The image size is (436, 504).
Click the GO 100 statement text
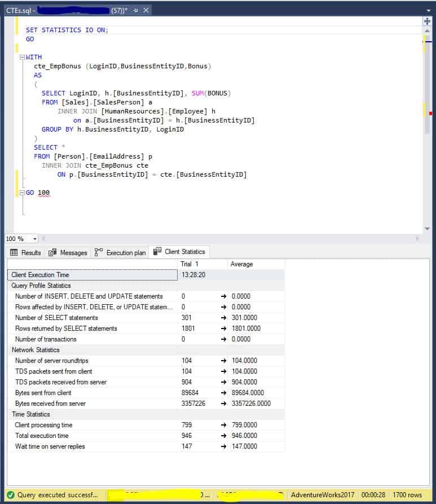38,192
